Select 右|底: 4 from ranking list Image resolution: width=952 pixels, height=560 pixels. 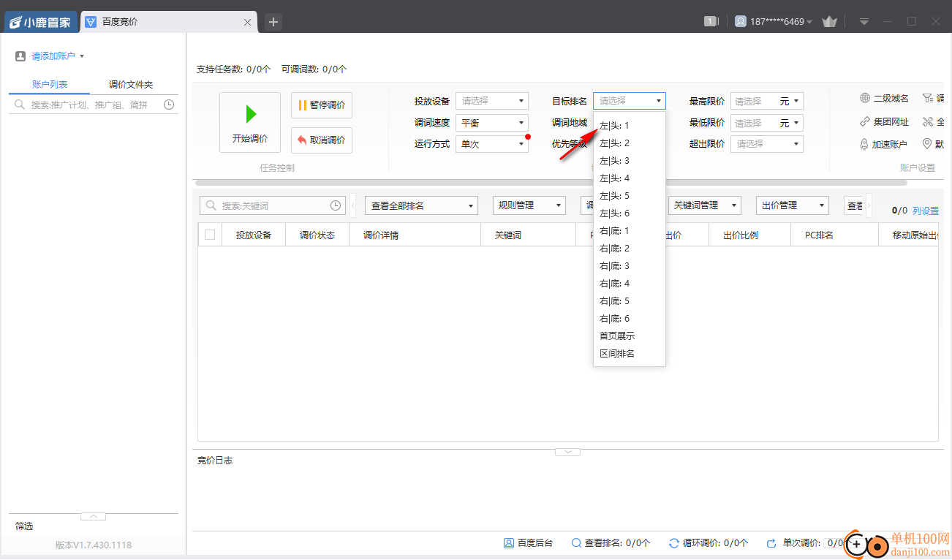point(630,284)
